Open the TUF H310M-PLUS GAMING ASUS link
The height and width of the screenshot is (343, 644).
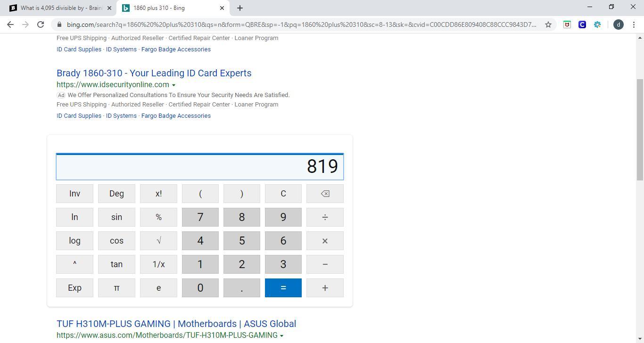(x=176, y=324)
